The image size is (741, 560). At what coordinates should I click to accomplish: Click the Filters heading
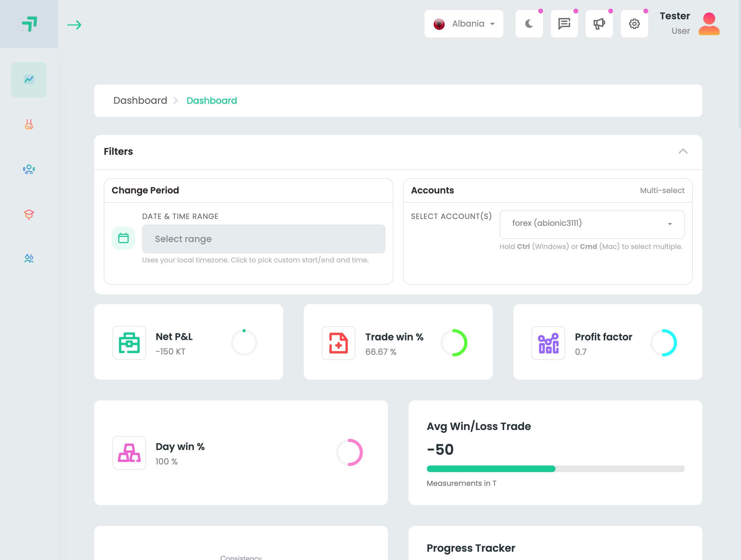point(118,151)
